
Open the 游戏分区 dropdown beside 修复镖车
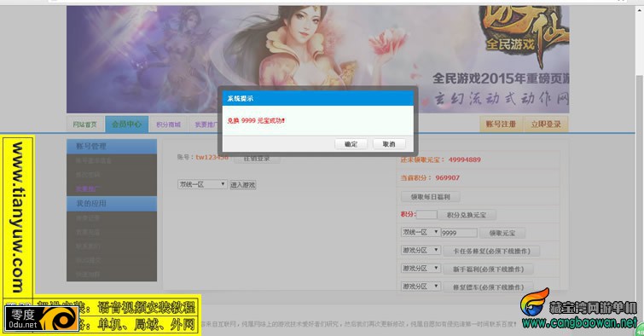click(421, 287)
